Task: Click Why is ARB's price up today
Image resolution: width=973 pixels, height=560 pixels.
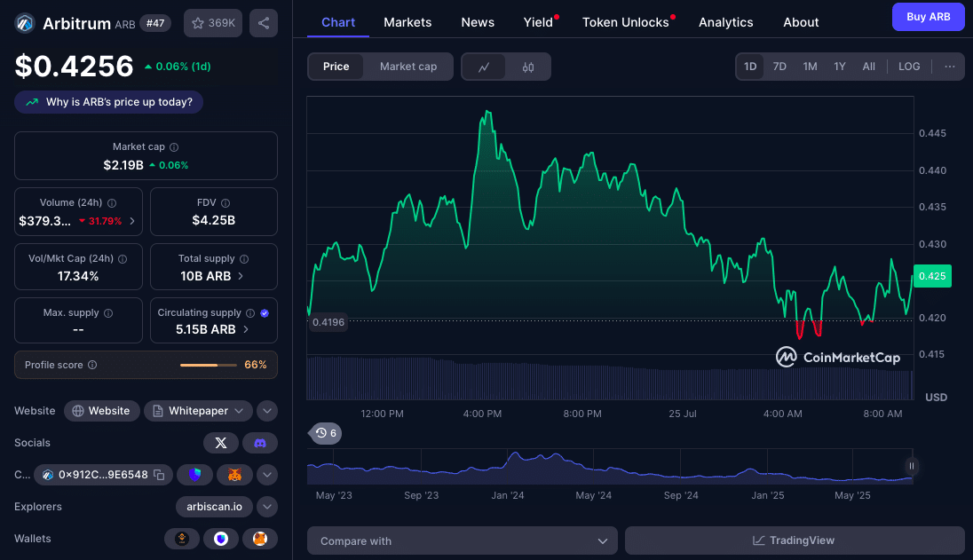Action: point(108,102)
